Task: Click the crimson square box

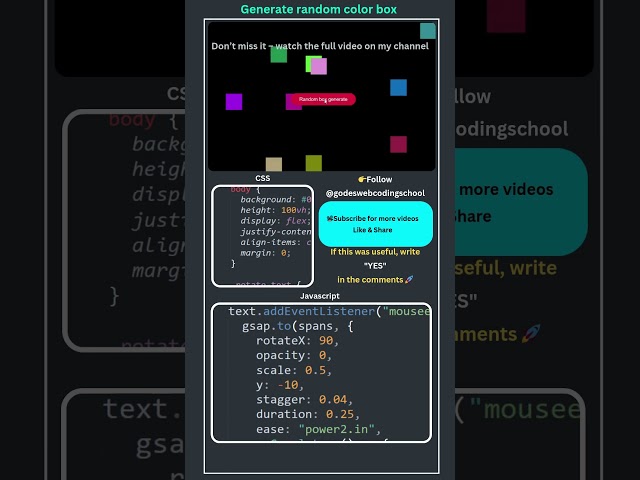Action: point(398,144)
